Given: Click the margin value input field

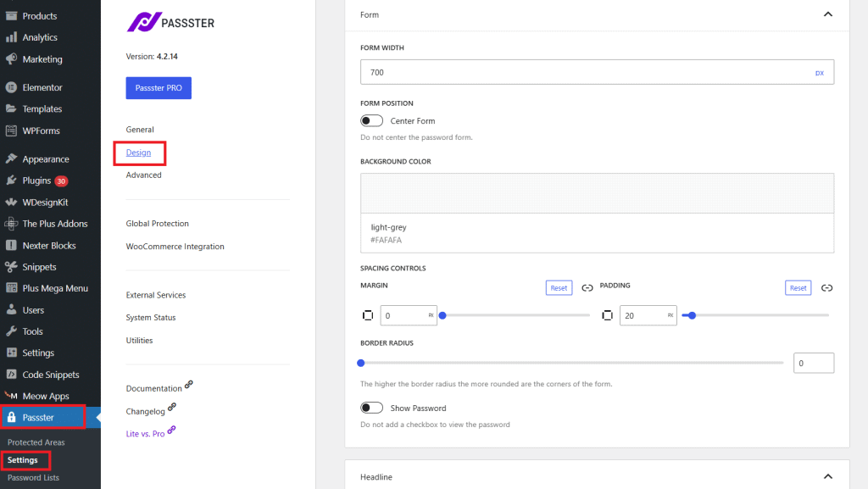Looking at the screenshot, I should tap(409, 315).
